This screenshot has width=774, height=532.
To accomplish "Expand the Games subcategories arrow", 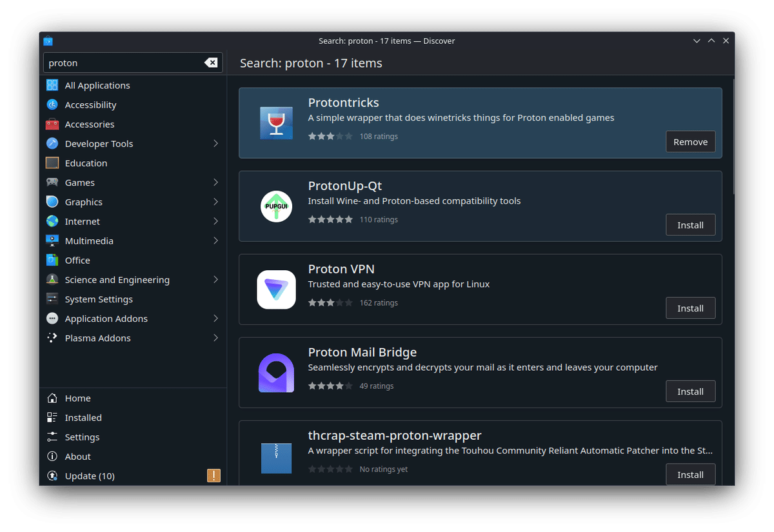I will 215,182.
